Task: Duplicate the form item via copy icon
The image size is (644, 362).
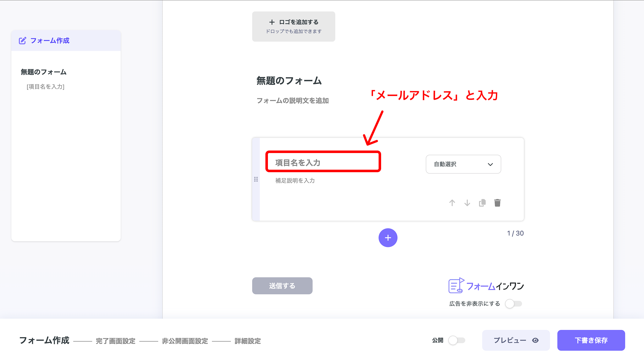Action: point(482,203)
